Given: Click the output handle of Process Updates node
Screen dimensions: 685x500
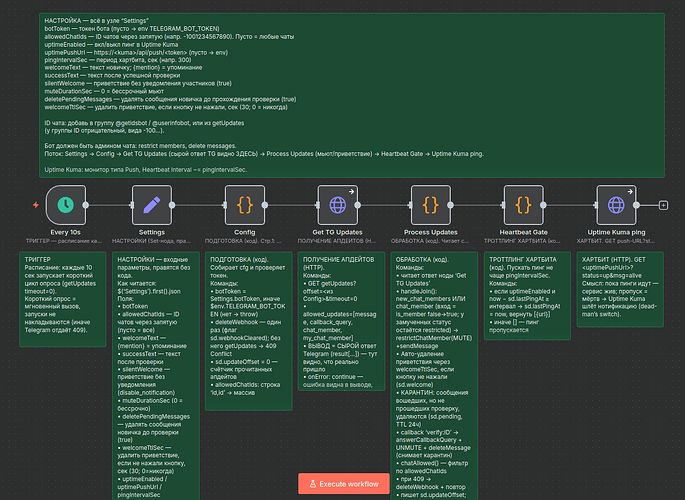Looking at the screenshot, I should coord(450,205).
